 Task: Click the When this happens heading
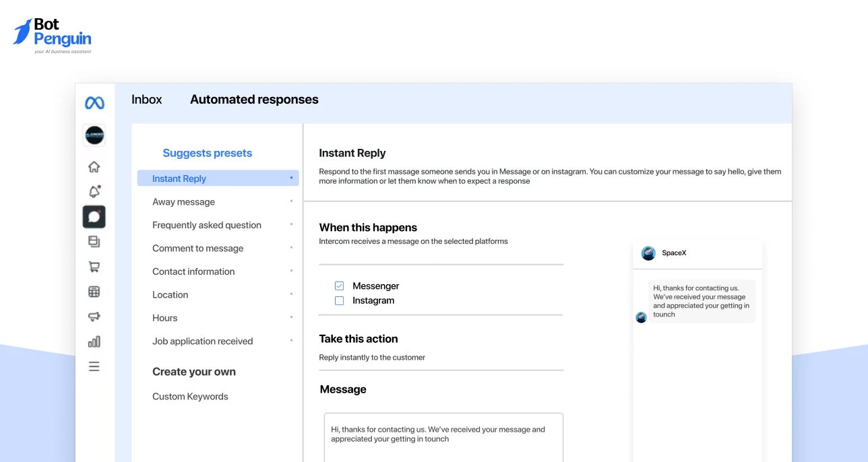click(368, 228)
